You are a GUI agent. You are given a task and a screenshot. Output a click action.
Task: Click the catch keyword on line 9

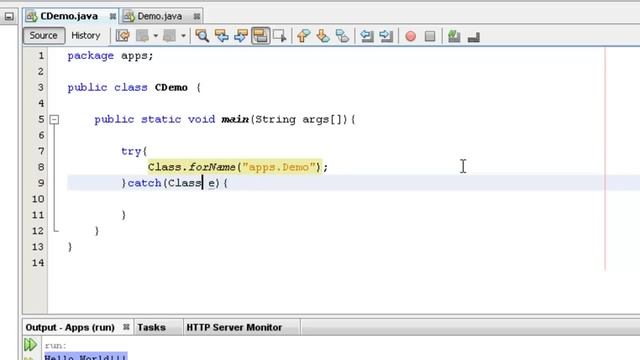[x=144, y=183]
